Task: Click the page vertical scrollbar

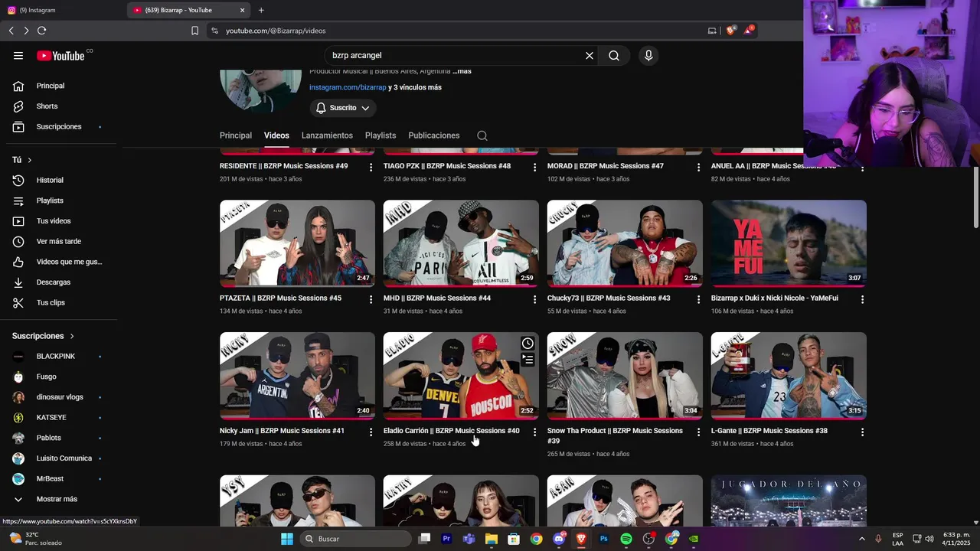Action: (975, 197)
